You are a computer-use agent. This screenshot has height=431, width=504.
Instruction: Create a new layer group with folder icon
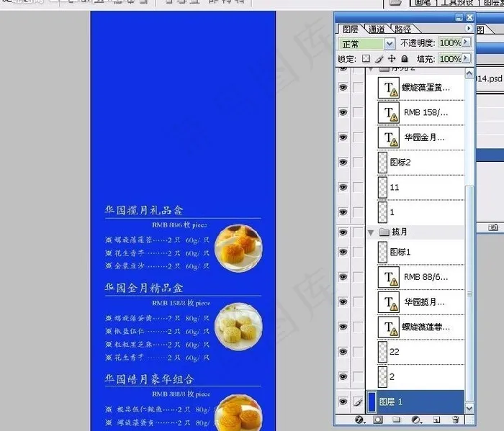point(397,419)
